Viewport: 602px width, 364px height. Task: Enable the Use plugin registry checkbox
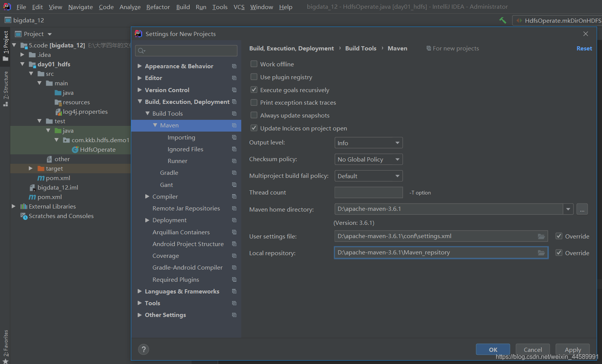[x=254, y=77]
